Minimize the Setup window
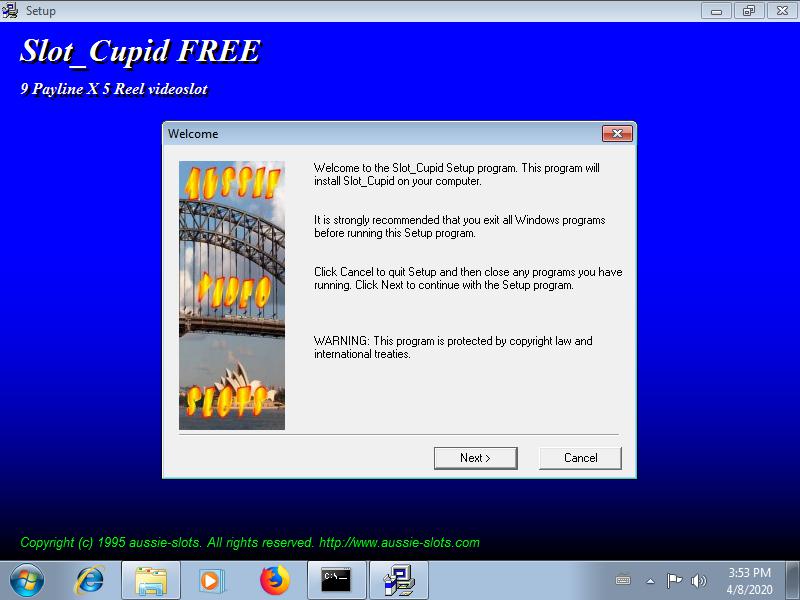This screenshot has height=600, width=800. (716, 10)
